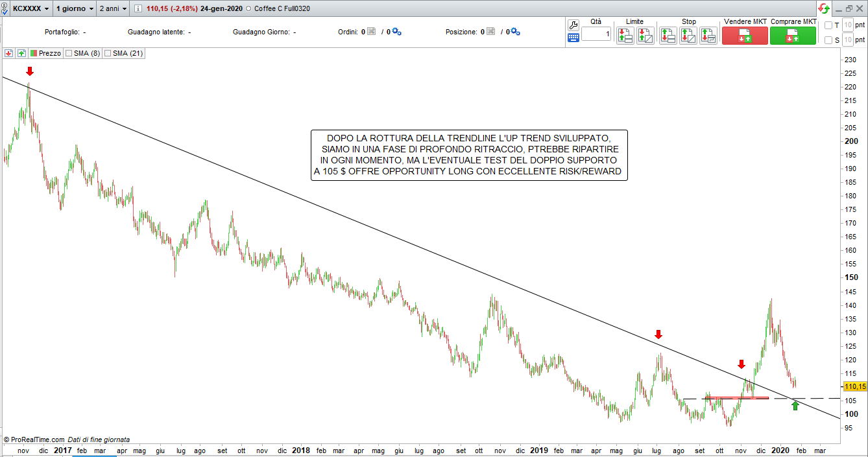Image resolution: width=868 pixels, height=457 pixels.
Task: Click the red-green refresh arrows icon
Action: [824, 8]
